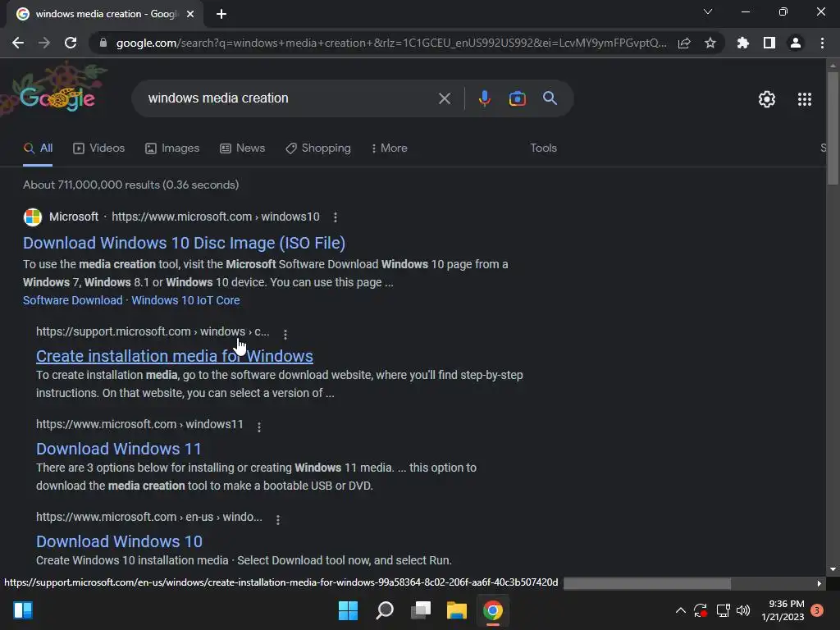Start search by voice microphone
Image resolution: width=840 pixels, height=630 pixels.
pyautogui.click(x=484, y=98)
